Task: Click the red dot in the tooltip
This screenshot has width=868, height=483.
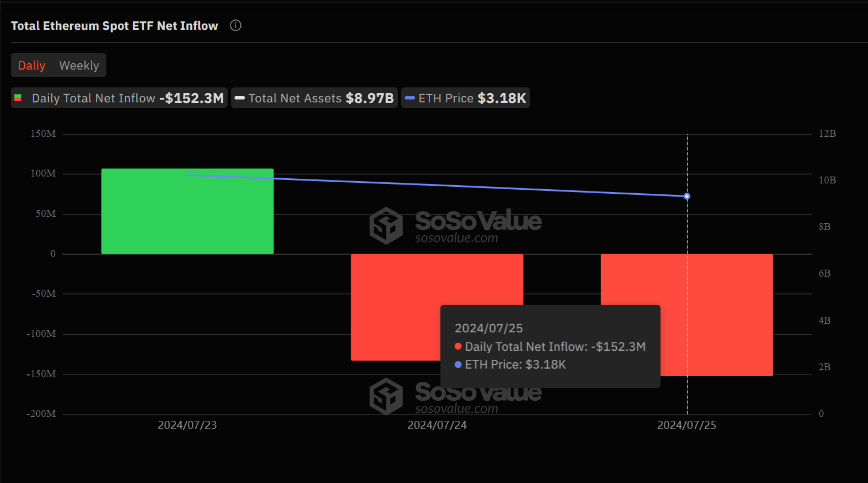Action: [458, 347]
